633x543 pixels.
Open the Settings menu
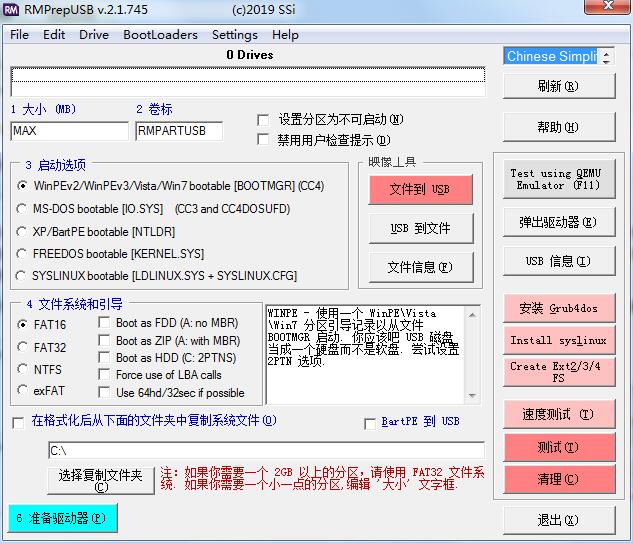click(234, 34)
